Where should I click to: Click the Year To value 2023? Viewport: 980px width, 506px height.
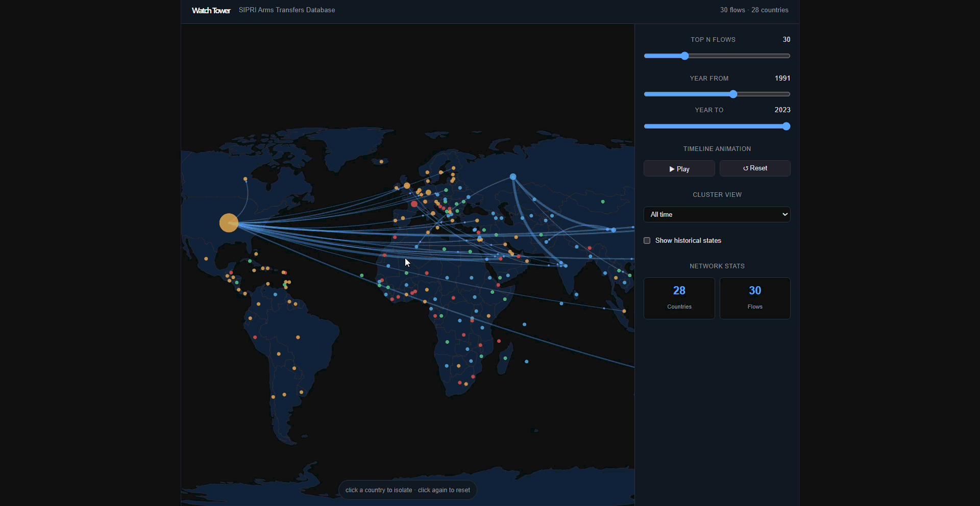(782, 110)
